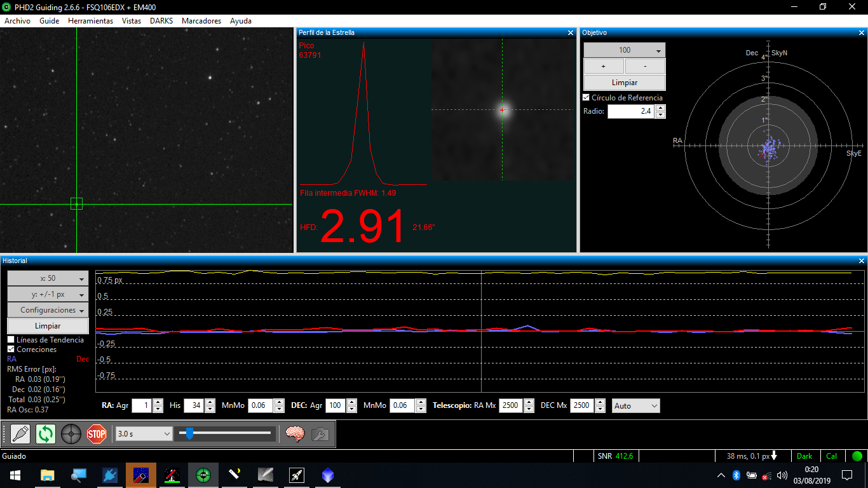868x488 pixels.
Task: Toggle the Círculo de Referencia checkbox
Action: pyautogui.click(x=586, y=98)
